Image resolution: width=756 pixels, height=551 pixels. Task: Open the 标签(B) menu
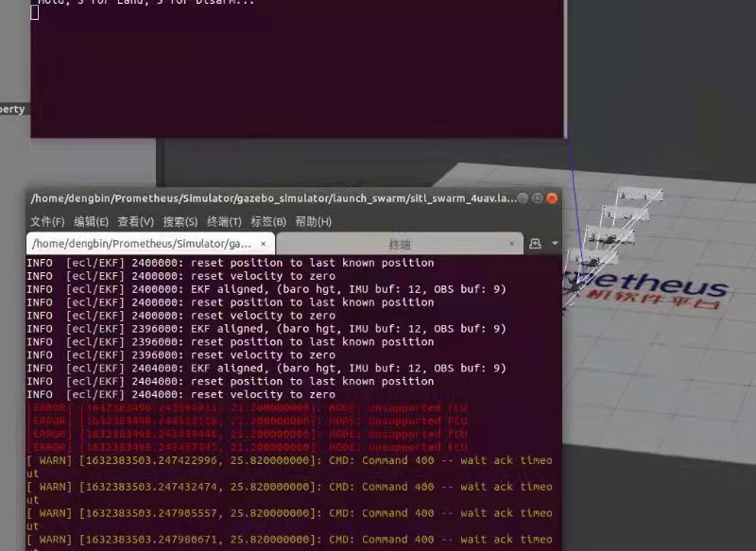point(268,222)
